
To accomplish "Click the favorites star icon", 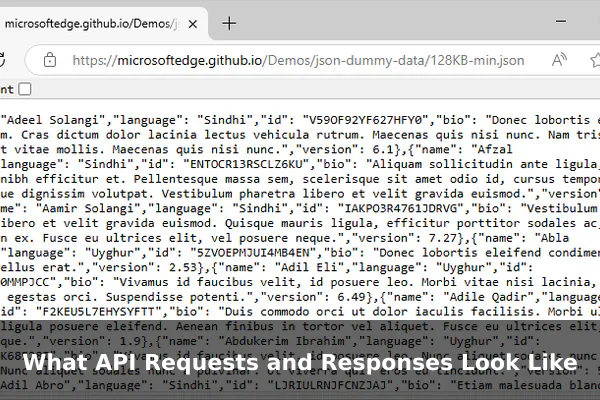I will click(595, 60).
